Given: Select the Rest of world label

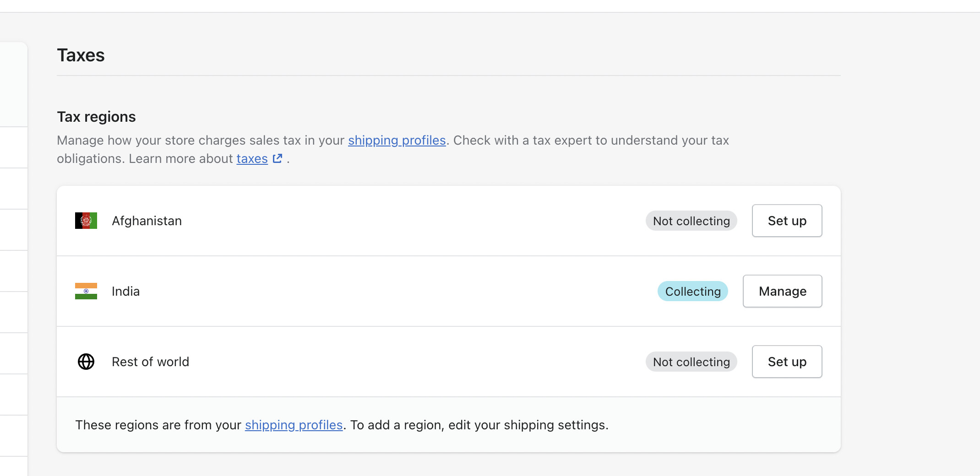Looking at the screenshot, I should coord(150,362).
